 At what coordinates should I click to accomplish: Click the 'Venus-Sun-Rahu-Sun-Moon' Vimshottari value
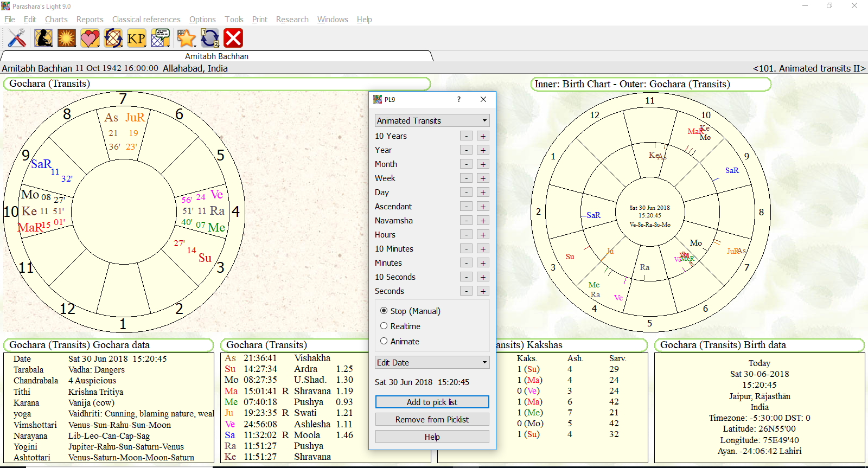click(x=119, y=425)
